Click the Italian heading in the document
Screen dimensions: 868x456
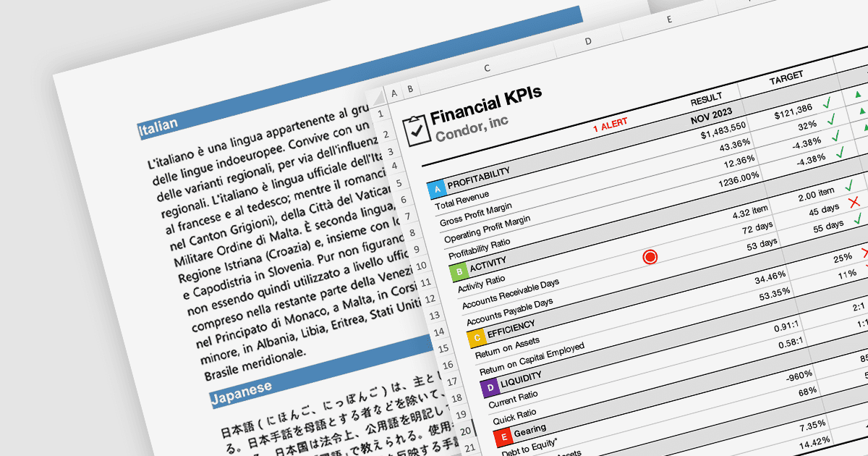(x=158, y=127)
